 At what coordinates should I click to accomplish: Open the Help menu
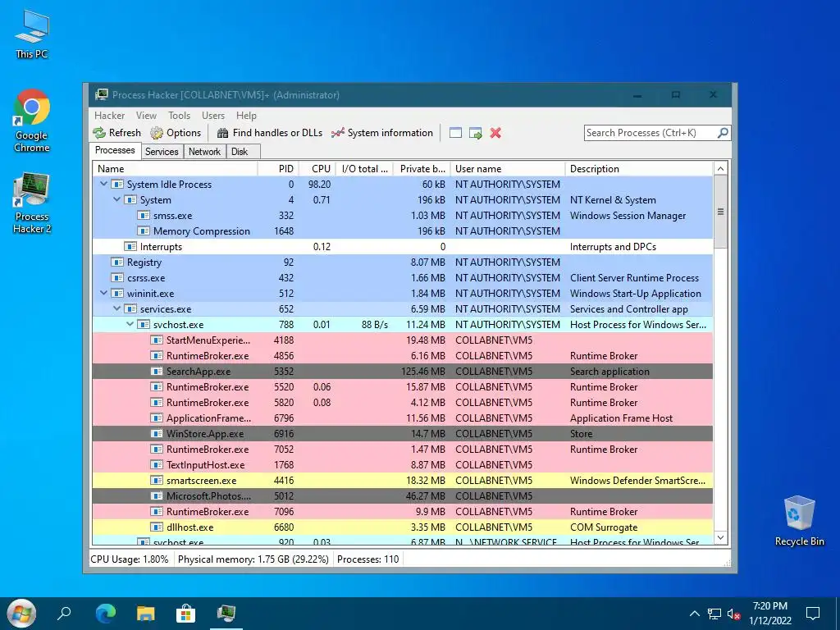click(246, 116)
